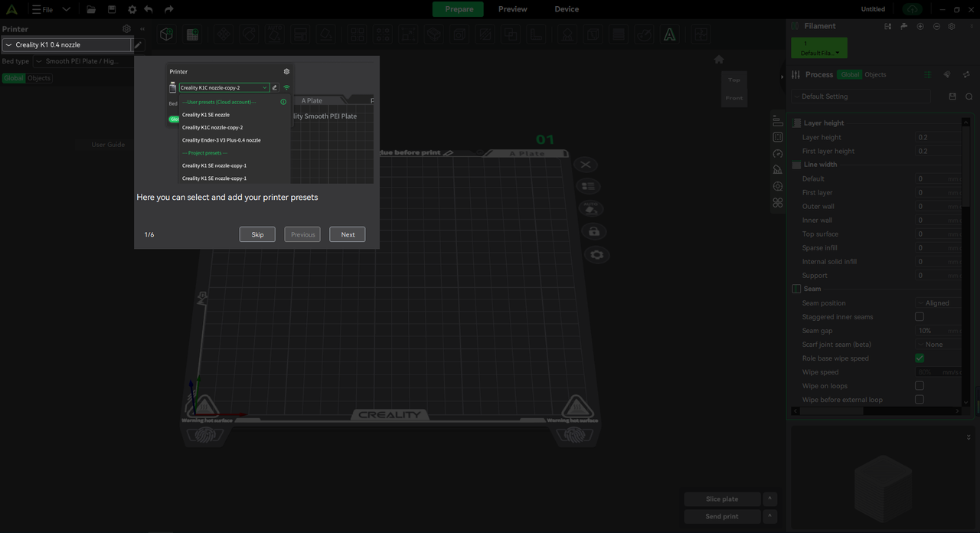Screen dimensions: 980x533
Task: Skip the printer presets tutorial
Action: [257, 234]
